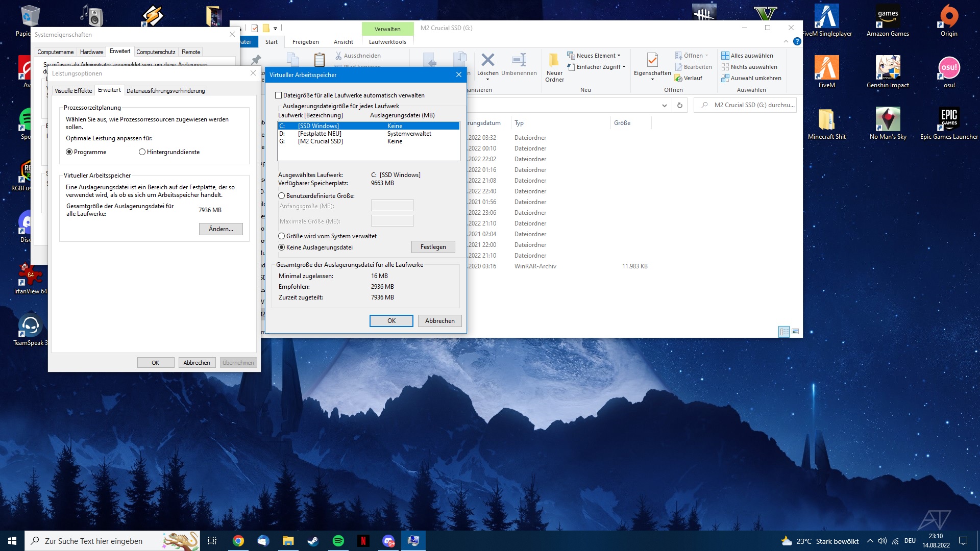The height and width of the screenshot is (551, 980).
Task: Select Benutzerdefinierte Größe radio button
Action: (282, 196)
